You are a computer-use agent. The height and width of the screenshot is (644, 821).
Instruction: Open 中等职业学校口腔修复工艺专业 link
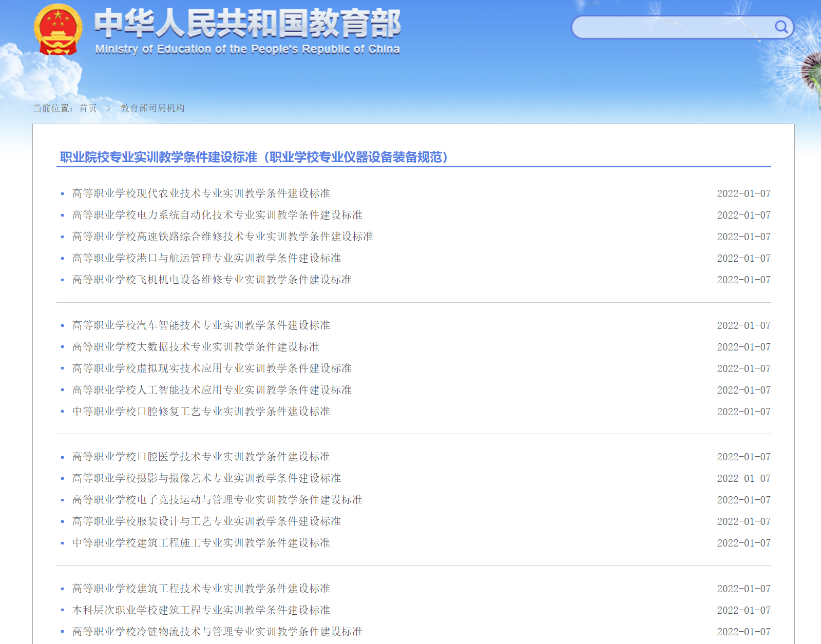pos(201,412)
